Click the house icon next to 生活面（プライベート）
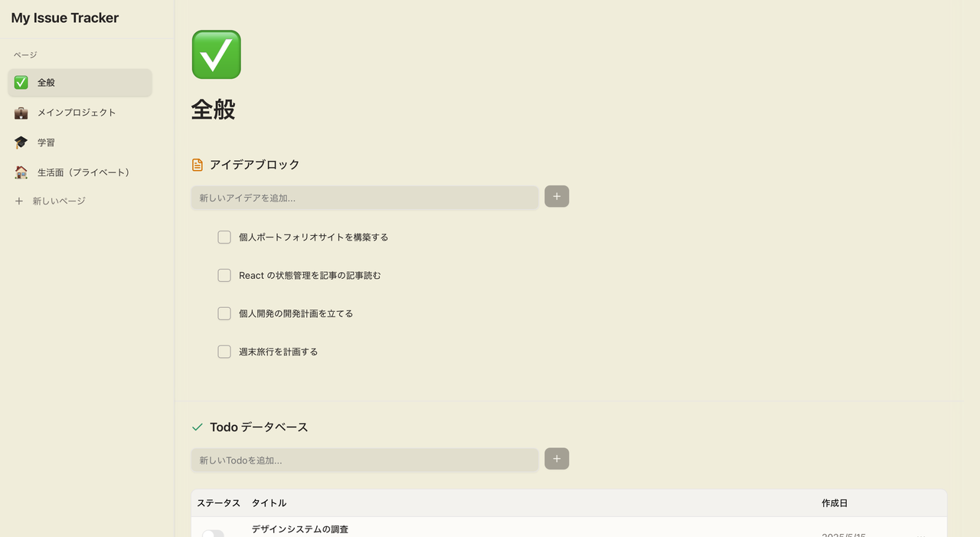980x537 pixels. pos(21,172)
